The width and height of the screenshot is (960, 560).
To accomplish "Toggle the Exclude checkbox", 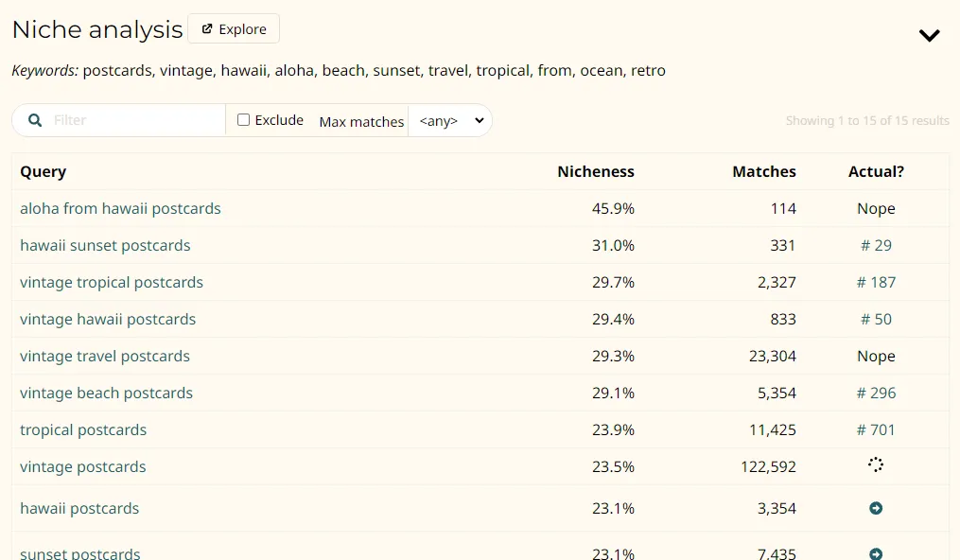I will pyautogui.click(x=243, y=120).
